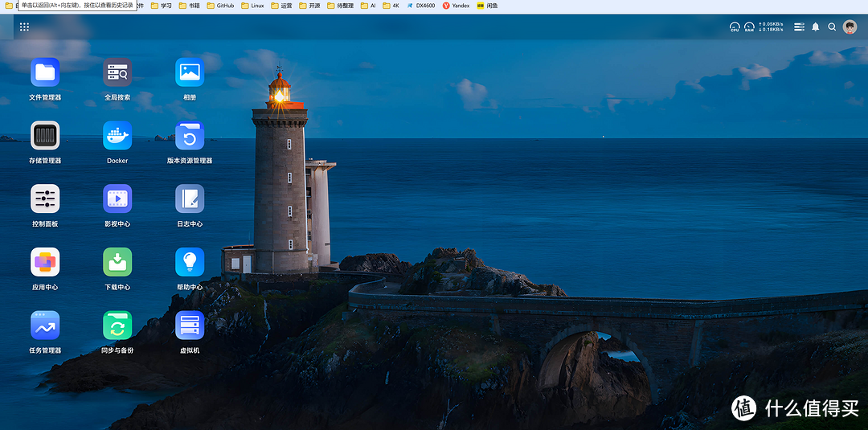Open the GitHub bookmark folder
Screen dimensions: 868x430
click(220, 6)
